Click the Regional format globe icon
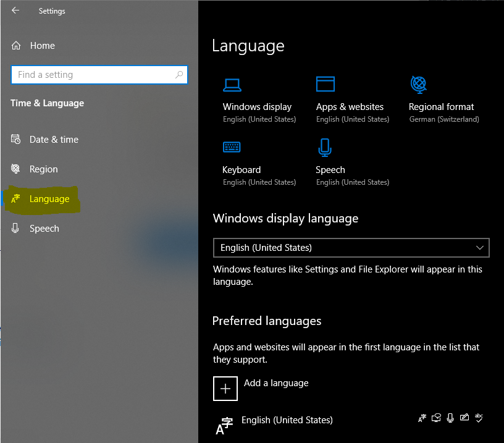The width and height of the screenshot is (504, 443). pos(418,85)
